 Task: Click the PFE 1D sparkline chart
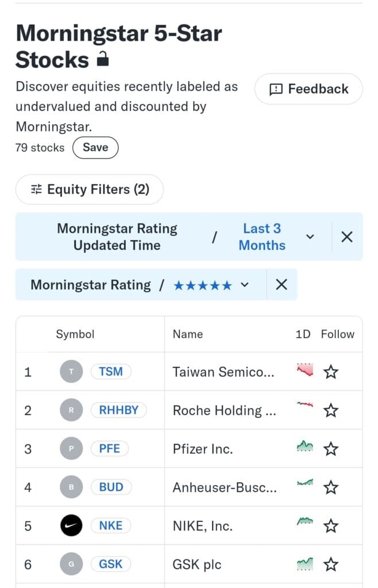(x=305, y=446)
